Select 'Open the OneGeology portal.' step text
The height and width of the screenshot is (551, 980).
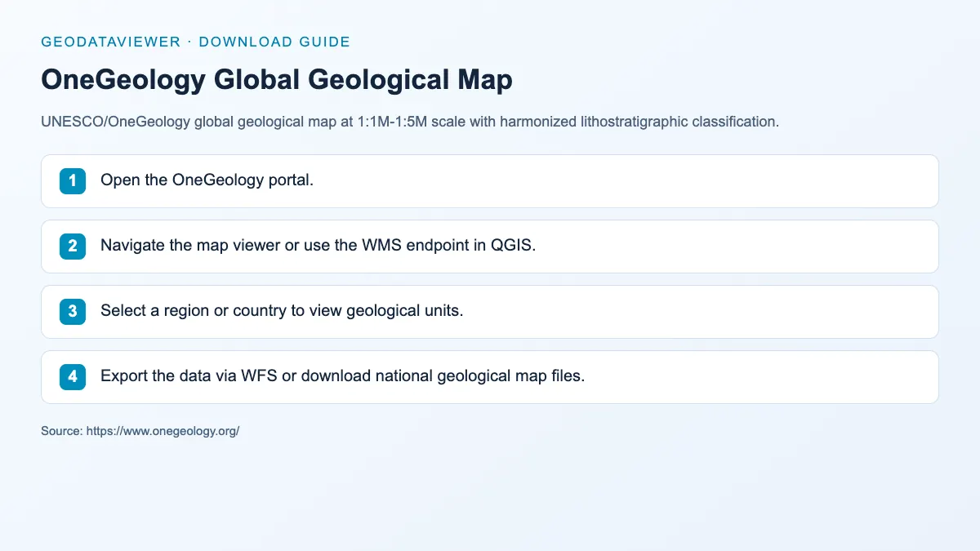[x=207, y=180]
